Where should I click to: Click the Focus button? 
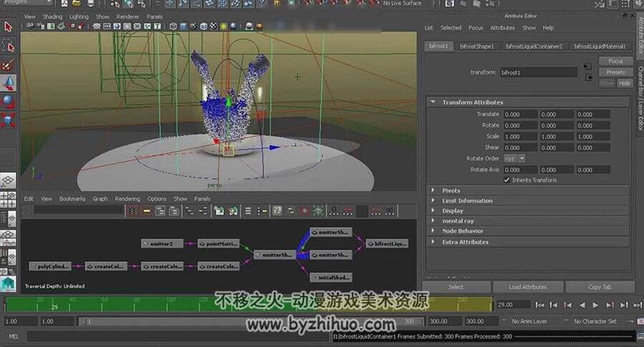pos(615,62)
